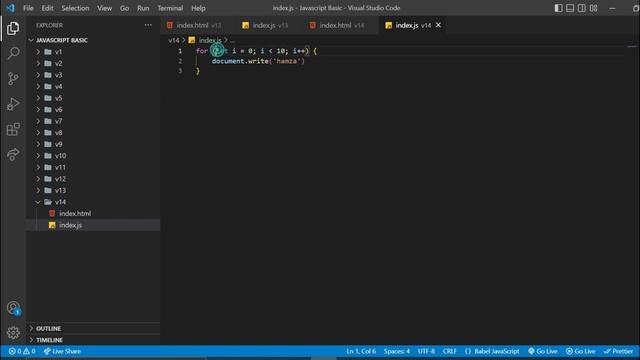Click the first Go Live status button

tap(543, 351)
